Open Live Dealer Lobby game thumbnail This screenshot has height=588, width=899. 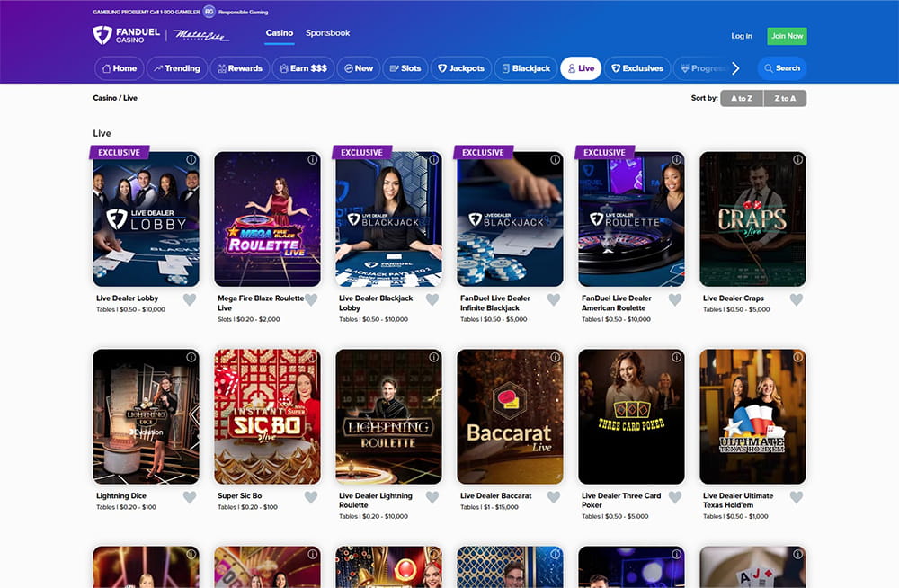click(x=147, y=219)
